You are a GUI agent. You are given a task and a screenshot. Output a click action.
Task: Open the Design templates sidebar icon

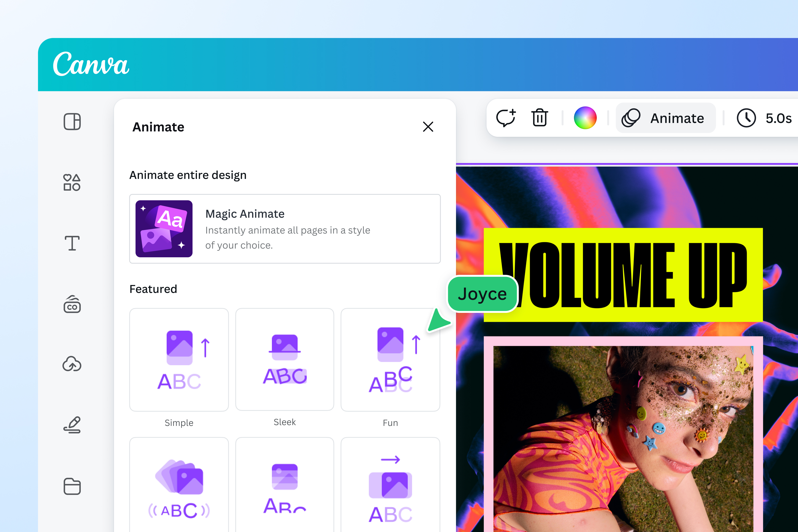[x=72, y=122]
